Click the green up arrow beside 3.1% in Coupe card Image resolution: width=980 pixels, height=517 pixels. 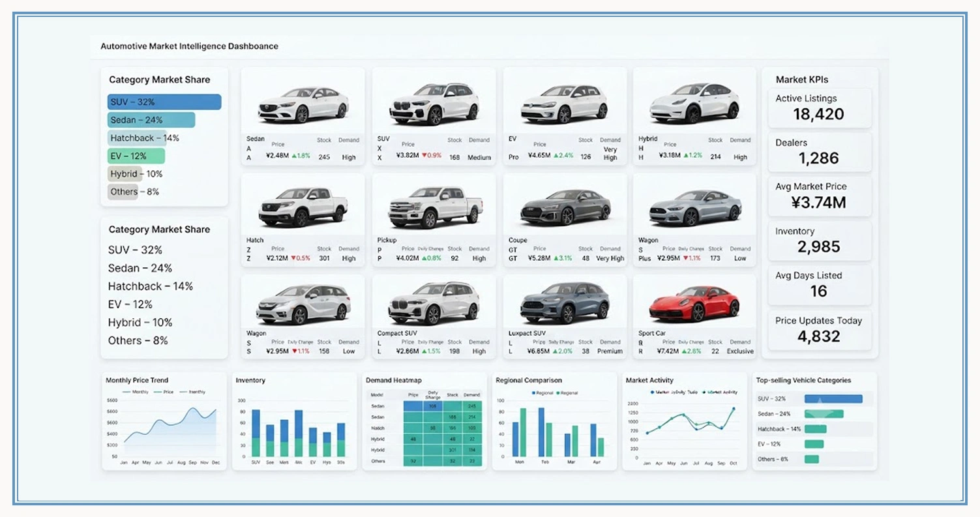[556, 258]
